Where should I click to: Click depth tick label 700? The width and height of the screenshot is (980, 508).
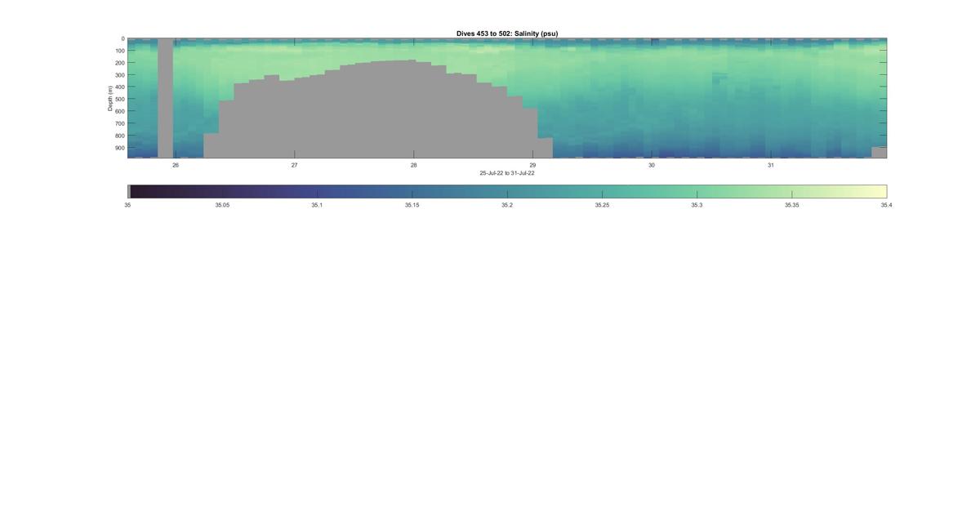pyautogui.click(x=119, y=123)
